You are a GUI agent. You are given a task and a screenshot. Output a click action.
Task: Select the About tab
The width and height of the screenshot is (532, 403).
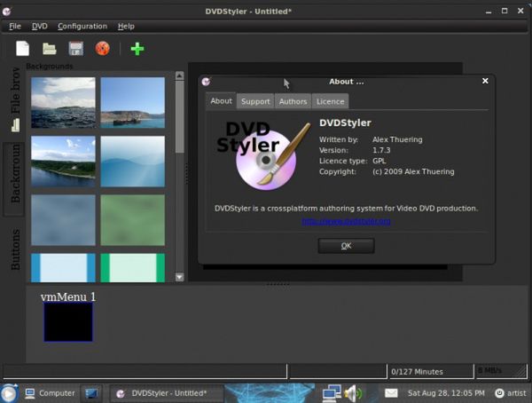coord(221,101)
